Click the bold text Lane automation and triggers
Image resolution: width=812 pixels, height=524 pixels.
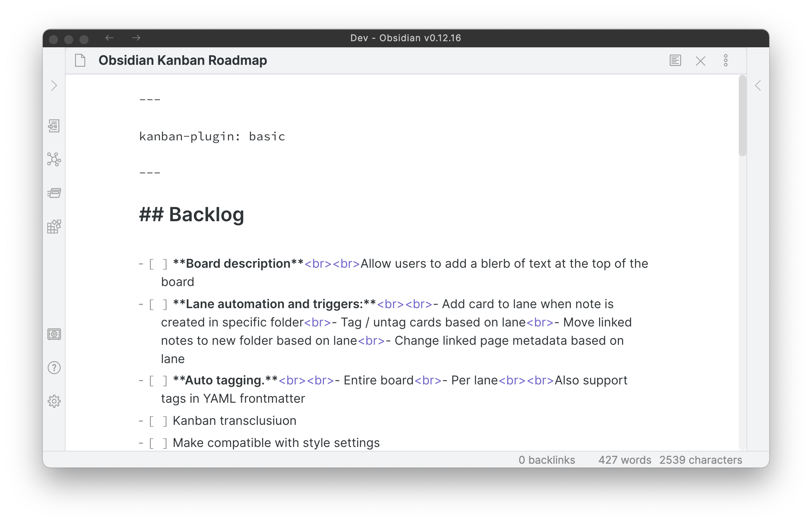[274, 304]
